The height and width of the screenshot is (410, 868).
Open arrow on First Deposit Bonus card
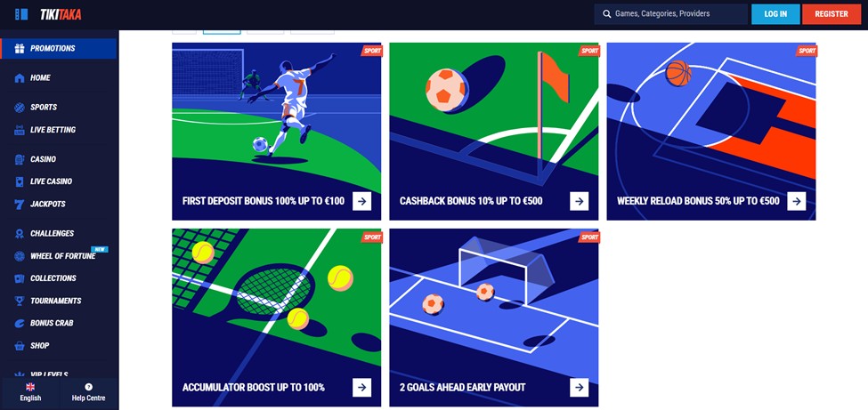click(362, 201)
